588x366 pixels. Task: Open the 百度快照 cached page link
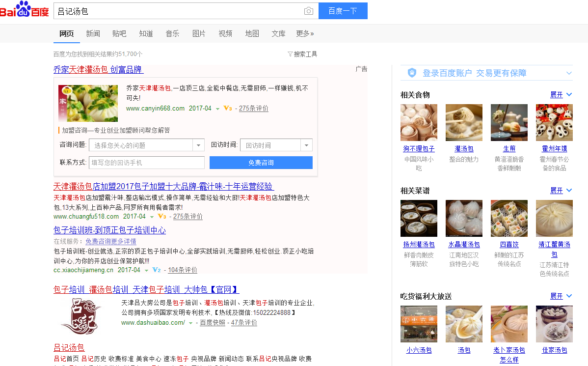pos(213,322)
